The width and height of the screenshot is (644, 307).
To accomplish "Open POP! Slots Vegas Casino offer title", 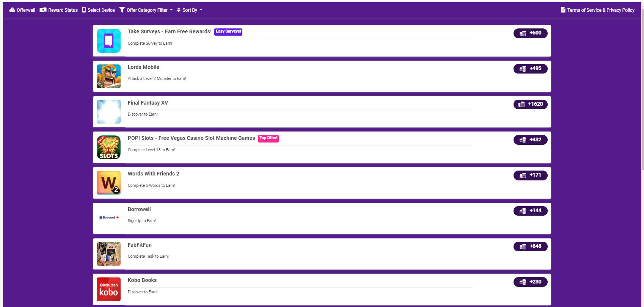I will [191, 138].
